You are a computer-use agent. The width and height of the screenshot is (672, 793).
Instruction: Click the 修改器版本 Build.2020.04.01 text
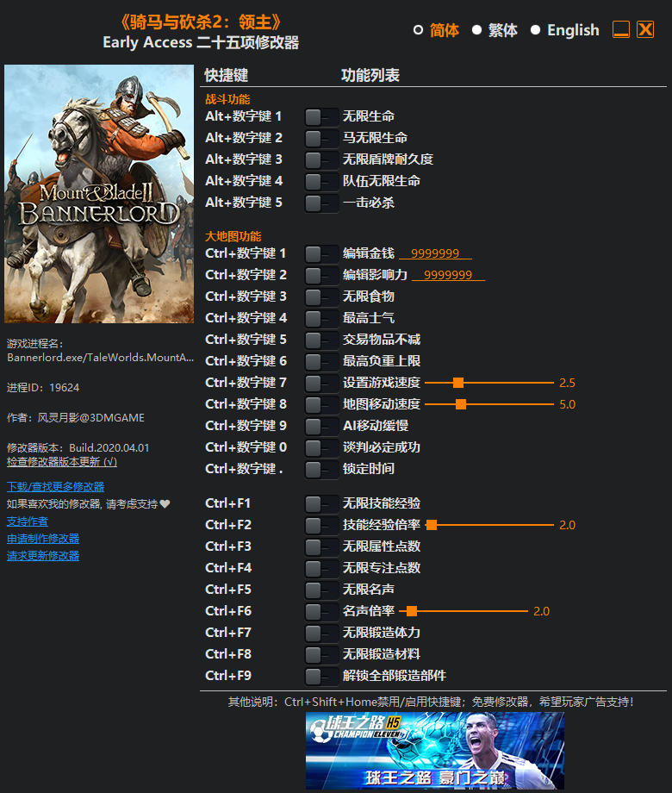[78, 447]
